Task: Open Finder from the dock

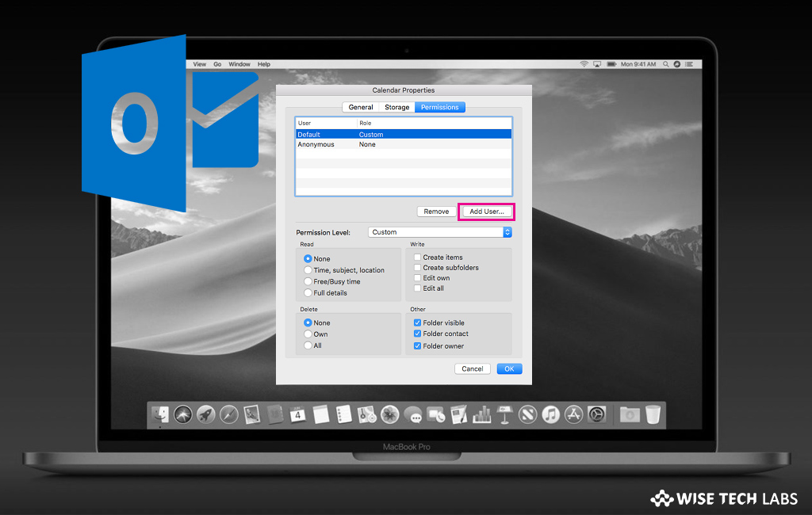Action: [162, 414]
